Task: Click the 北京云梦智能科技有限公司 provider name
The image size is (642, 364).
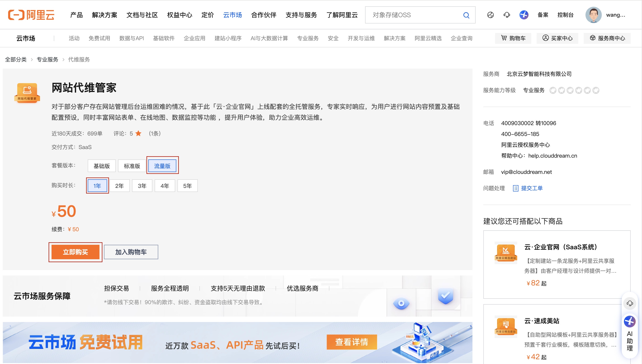Action: (539, 74)
